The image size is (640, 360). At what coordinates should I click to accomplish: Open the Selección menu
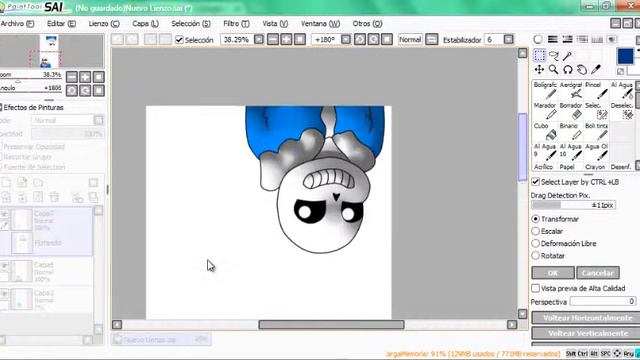point(191,24)
